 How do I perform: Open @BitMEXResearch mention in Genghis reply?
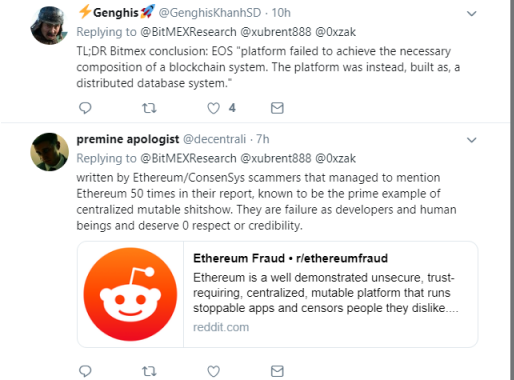click(x=188, y=32)
